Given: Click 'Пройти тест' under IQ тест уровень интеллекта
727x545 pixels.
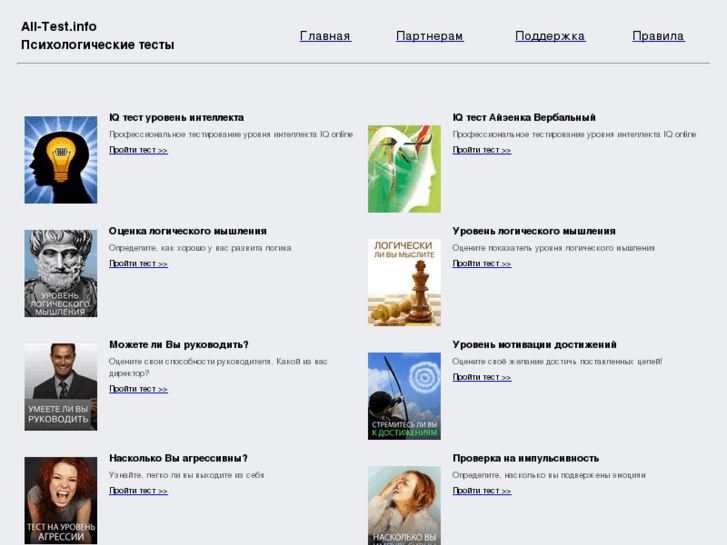Looking at the screenshot, I should (x=138, y=150).
